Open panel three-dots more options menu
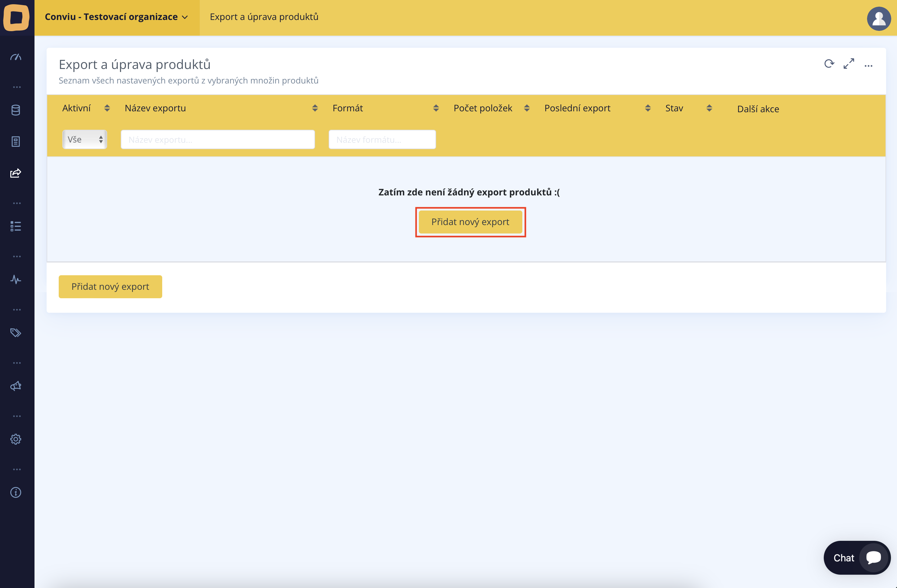The height and width of the screenshot is (588, 897). click(869, 66)
